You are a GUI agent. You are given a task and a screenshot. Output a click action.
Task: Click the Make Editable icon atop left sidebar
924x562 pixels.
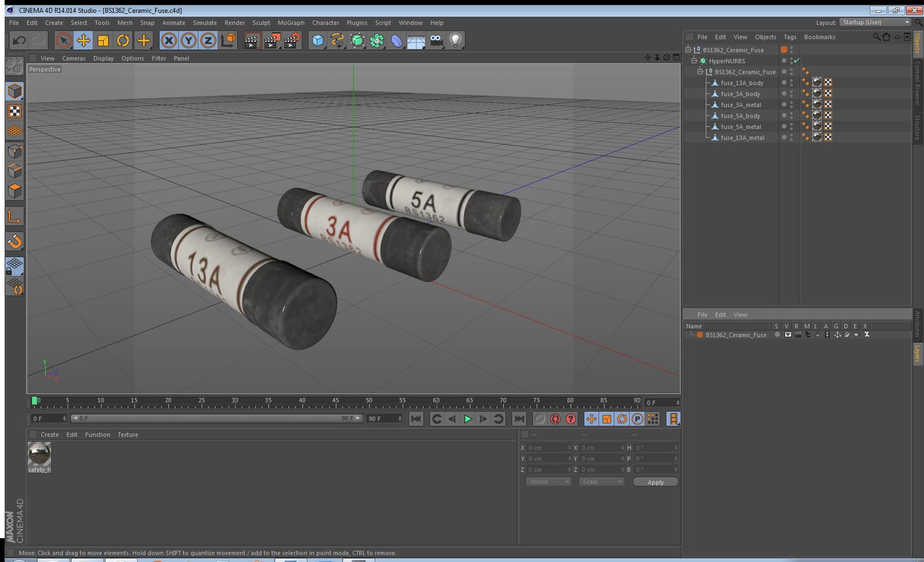coord(15,66)
